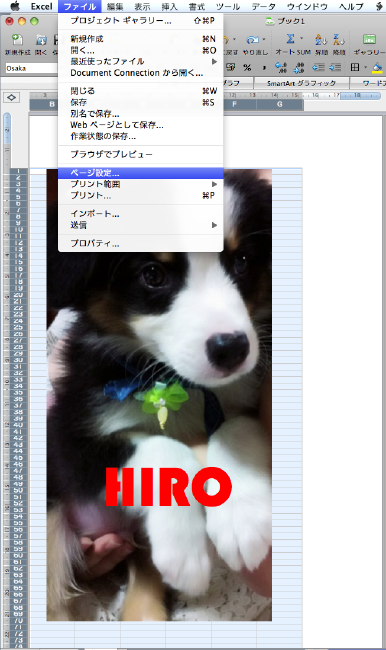Sort ascending with the A-Z icon
This screenshot has height=650, width=386.
coord(321,39)
